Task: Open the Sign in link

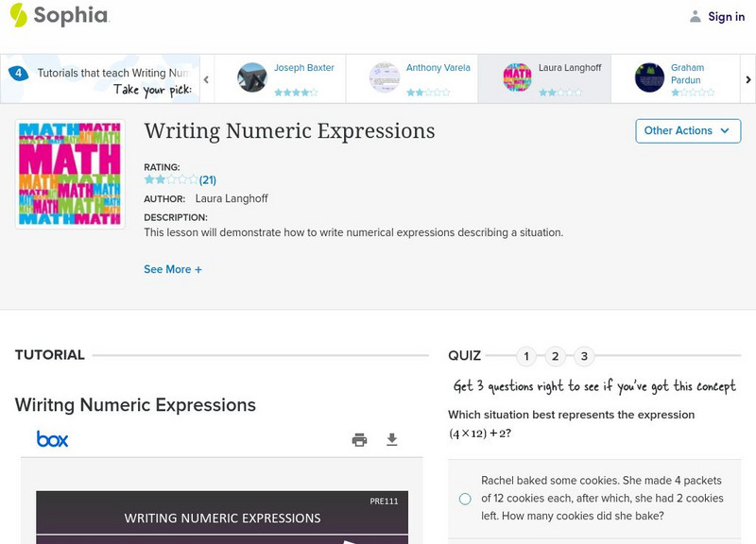Action: (726, 16)
